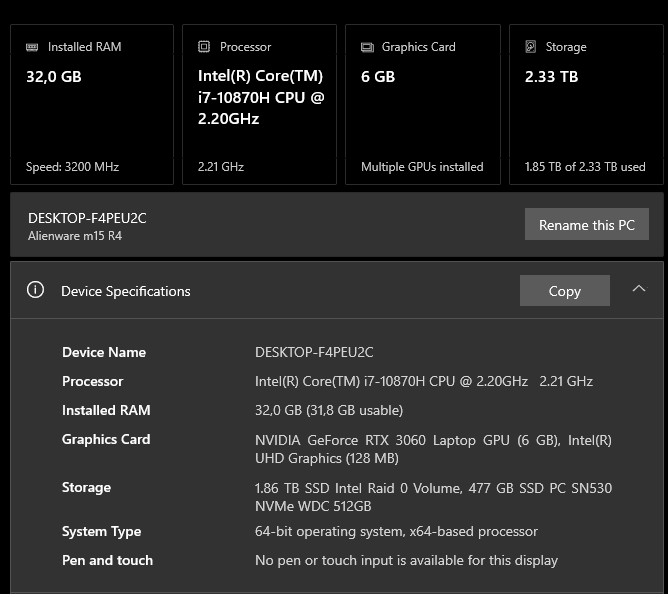Copy the device specifications
669x597 pixels.
click(x=564, y=291)
